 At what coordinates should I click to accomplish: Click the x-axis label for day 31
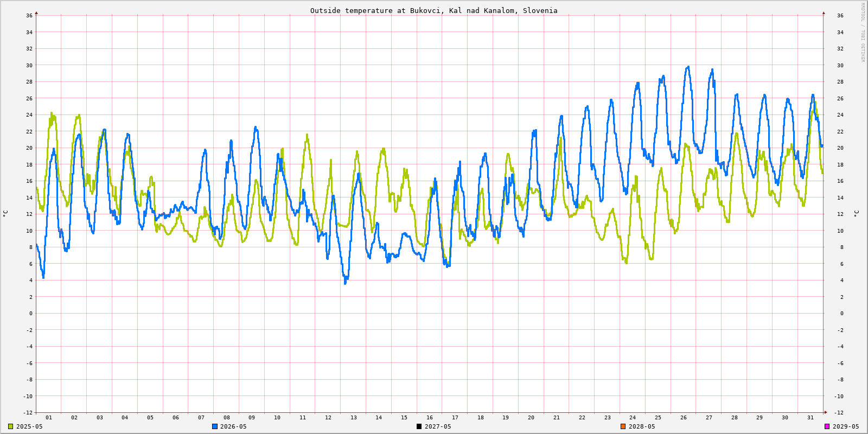(x=810, y=418)
